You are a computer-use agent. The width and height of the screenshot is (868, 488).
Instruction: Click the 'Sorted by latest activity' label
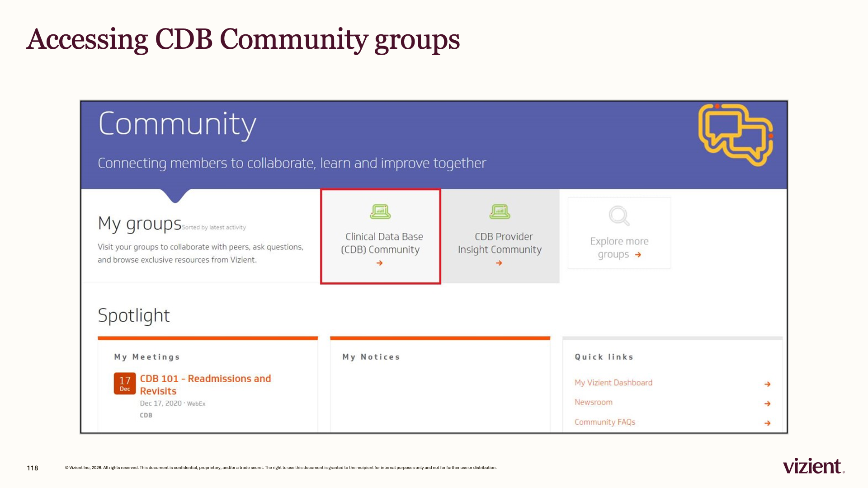[214, 228]
